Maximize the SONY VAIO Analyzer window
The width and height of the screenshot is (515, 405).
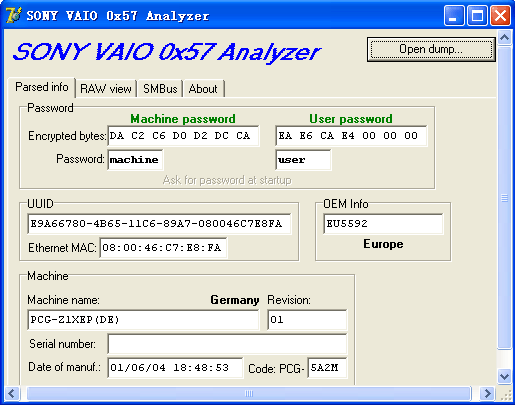tap(477, 15)
